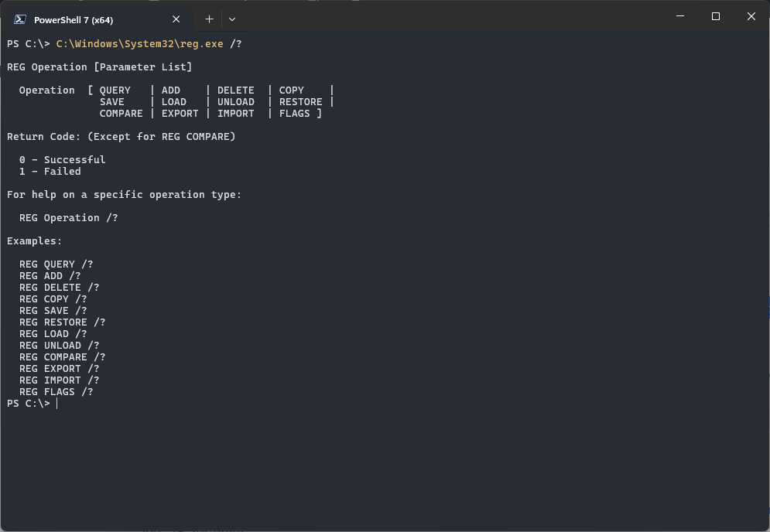Click the EXPORT entry in the operation list
This screenshot has height=532, width=770.
(x=180, y=114)
